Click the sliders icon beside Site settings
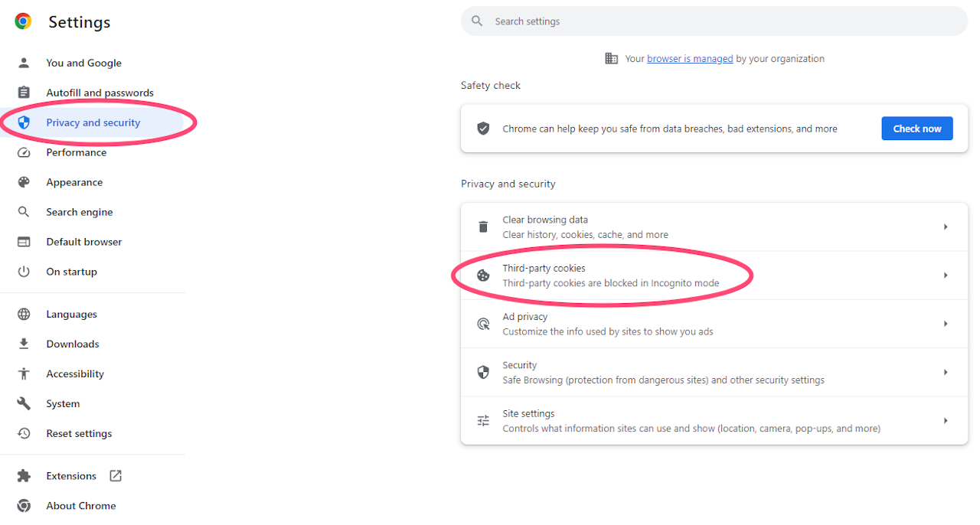 pos(483,420)
